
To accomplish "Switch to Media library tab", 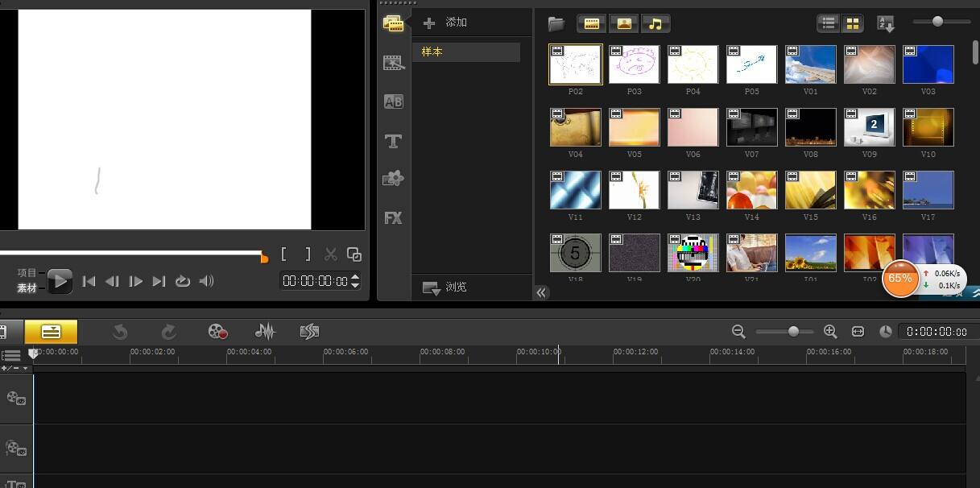I will pos(393,23).
